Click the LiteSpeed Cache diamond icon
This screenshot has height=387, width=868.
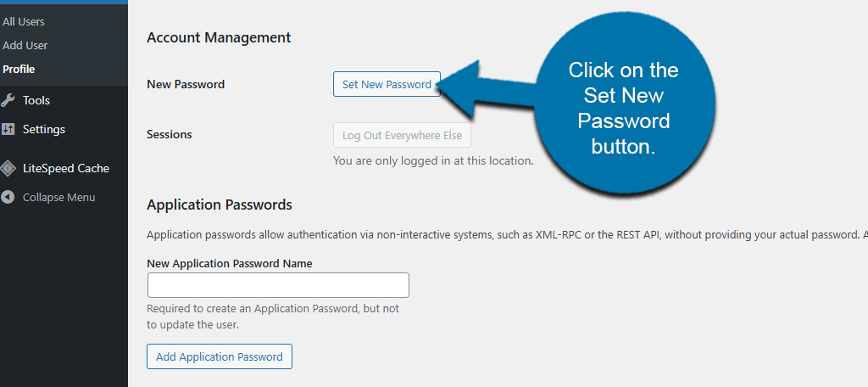click(8, 168)
